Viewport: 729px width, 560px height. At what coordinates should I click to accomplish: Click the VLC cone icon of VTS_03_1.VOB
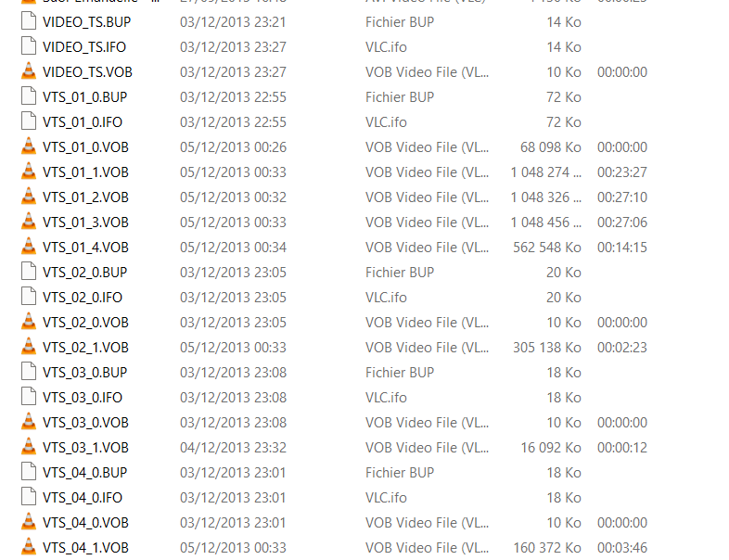[29, 447]
